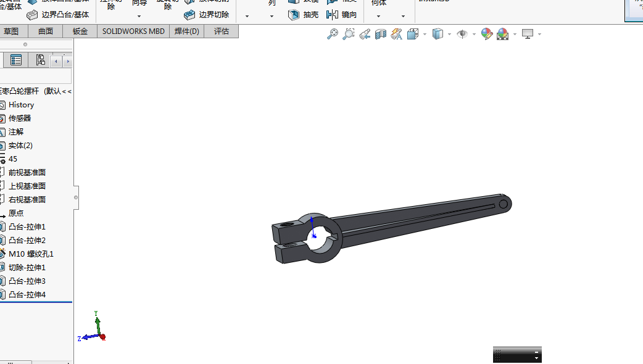Switch to the SOLIDWORKS MBD tab
Viewport: 643px width, 364px height.
point(133,31)
